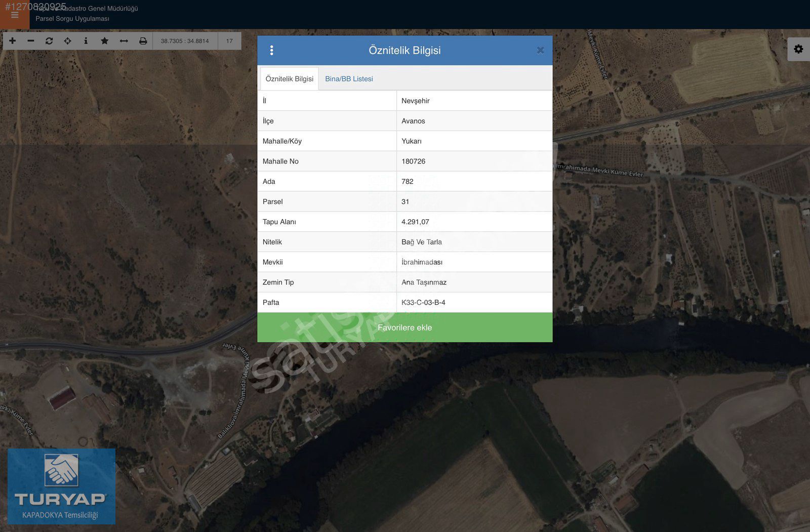This screenshot has height=532, width=810.
Task: Click the Pafta value K33-C-03-B-4
Action: (x=423, y=302)
